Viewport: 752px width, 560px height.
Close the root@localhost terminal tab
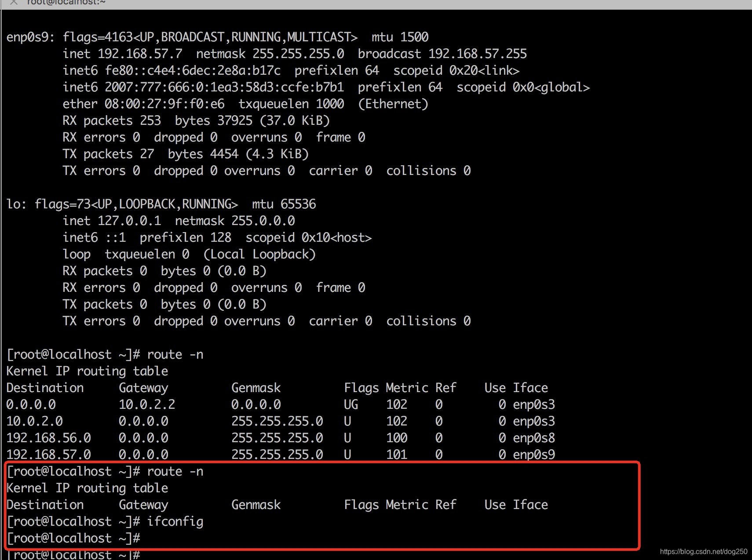point(14,2)
